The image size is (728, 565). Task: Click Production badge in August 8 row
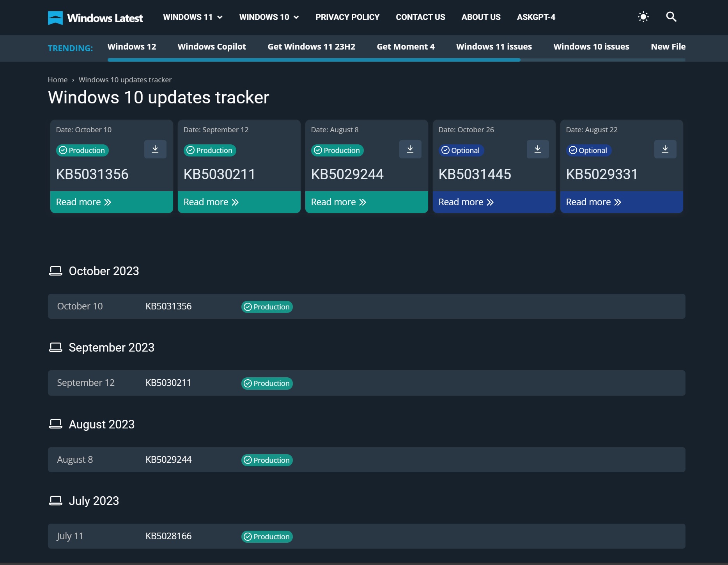pos(267,460)
